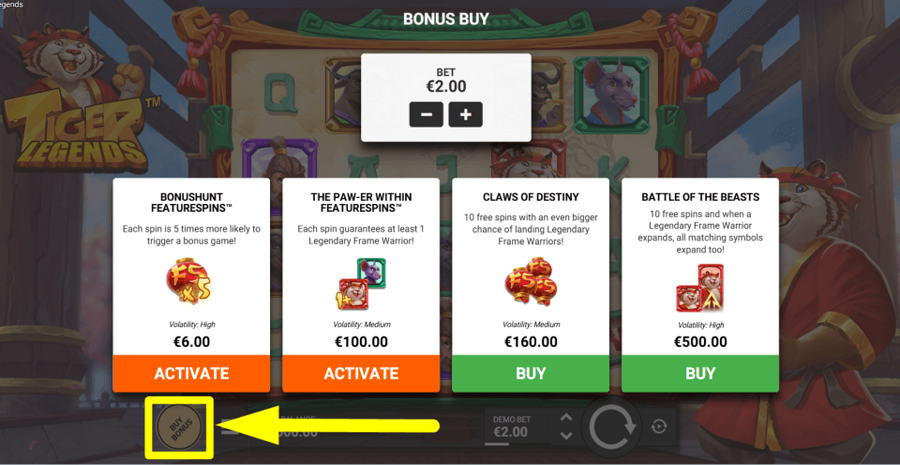Image resolution: width=900 pixels, height=465 pixels.
Task: Activate The Paw-er Within FeatureSpins
Action: coord(361,374)
